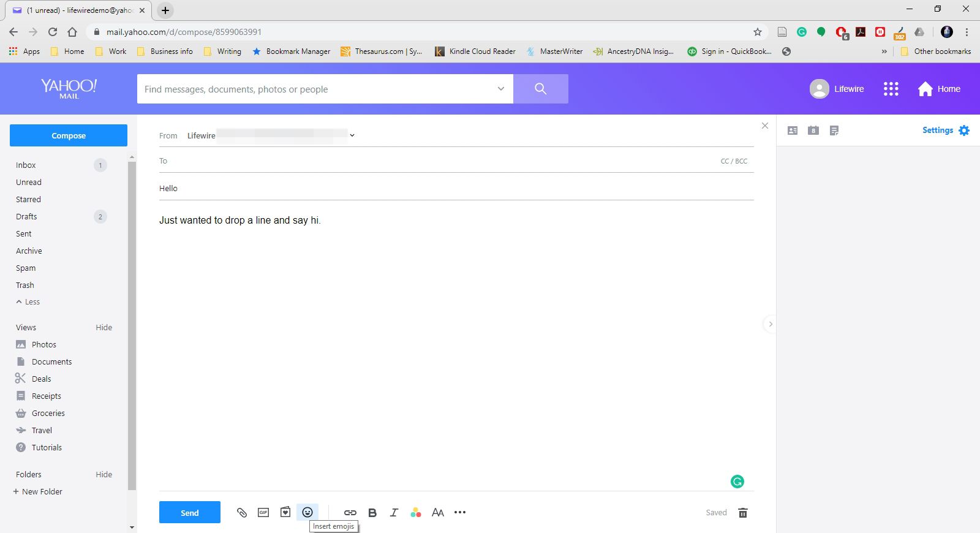
Task: Open the Notepad panel icon
Action: [x=834, y=130]
